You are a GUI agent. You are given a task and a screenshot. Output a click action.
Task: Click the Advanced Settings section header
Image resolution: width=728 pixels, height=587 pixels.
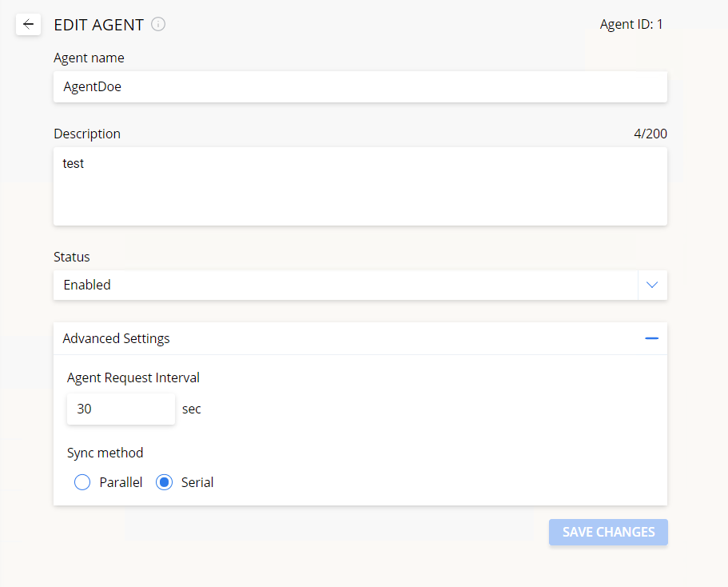pos(117,338)
